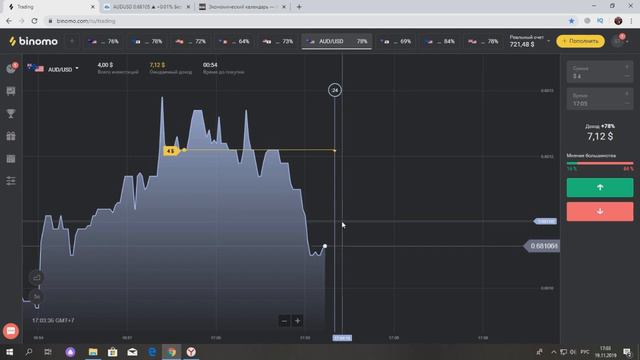The width and height of the screenshot is (640, 360).
Task: Increase investment amount with plus
Action: (627, 68)
